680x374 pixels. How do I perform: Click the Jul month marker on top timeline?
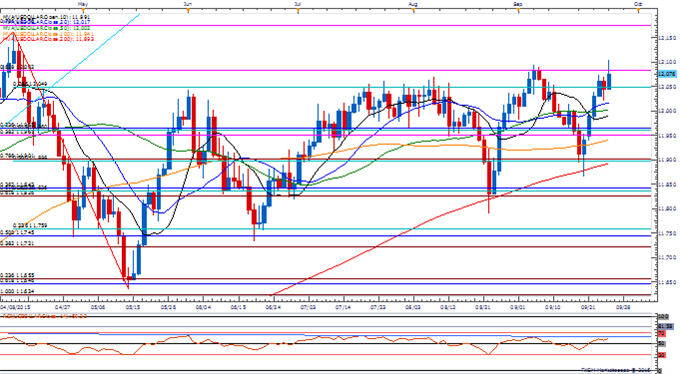pyautogui.click(x=298, y=4)
